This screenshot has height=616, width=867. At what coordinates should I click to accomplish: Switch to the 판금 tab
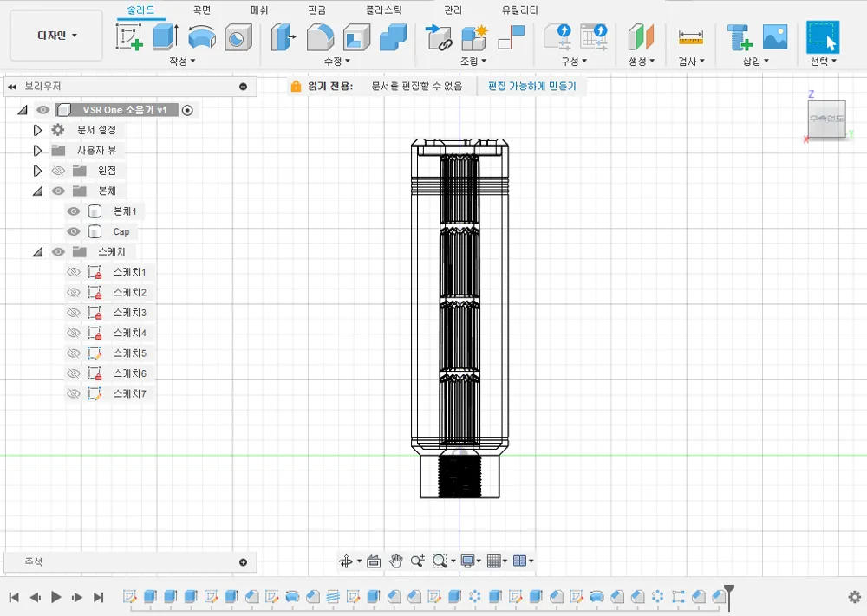317,10
